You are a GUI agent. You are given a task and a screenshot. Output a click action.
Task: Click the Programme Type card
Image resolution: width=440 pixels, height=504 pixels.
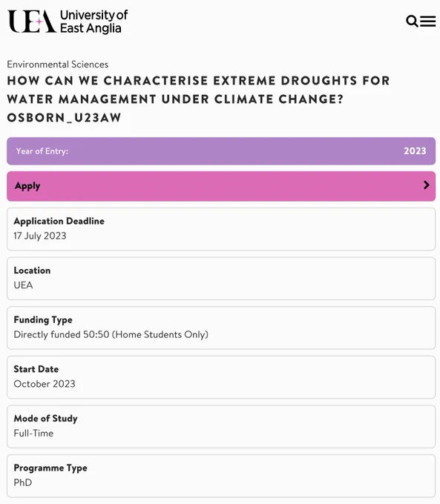tap(221, 476)
